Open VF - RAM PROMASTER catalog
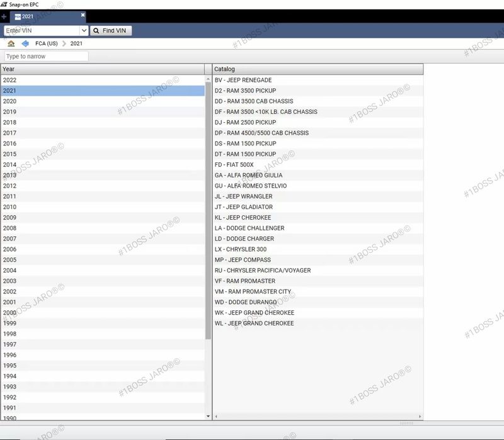Viewport: 504px width, 440px height. 318,281
